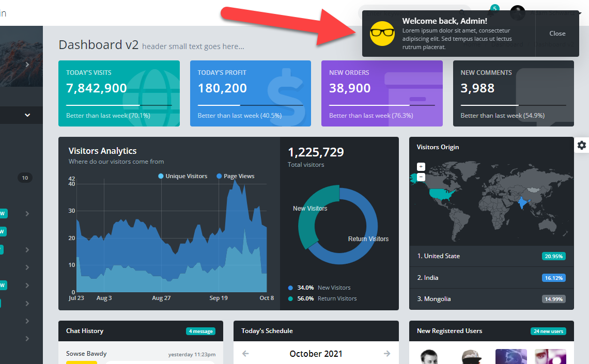
Task: Open the New Comments stat card
Action: [514, 93]
